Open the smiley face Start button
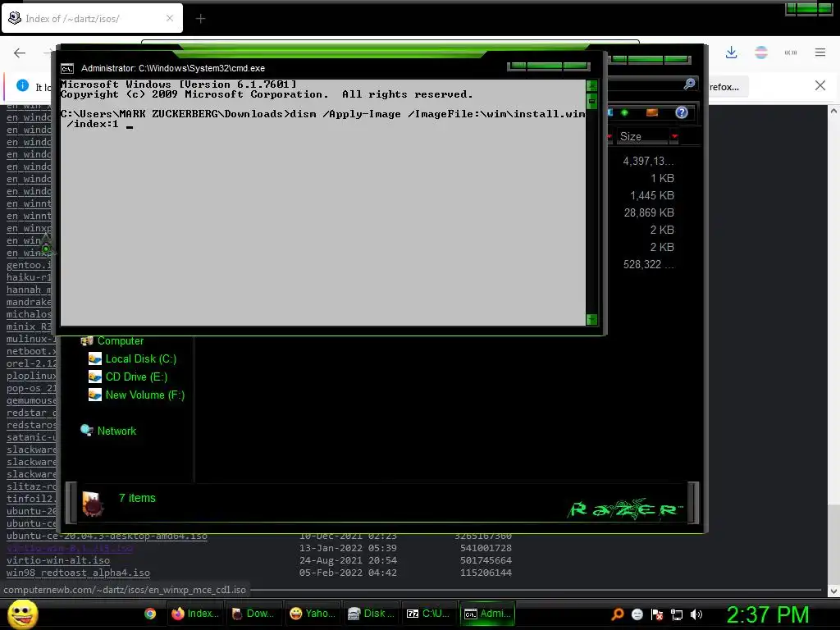 pos(23,614)
